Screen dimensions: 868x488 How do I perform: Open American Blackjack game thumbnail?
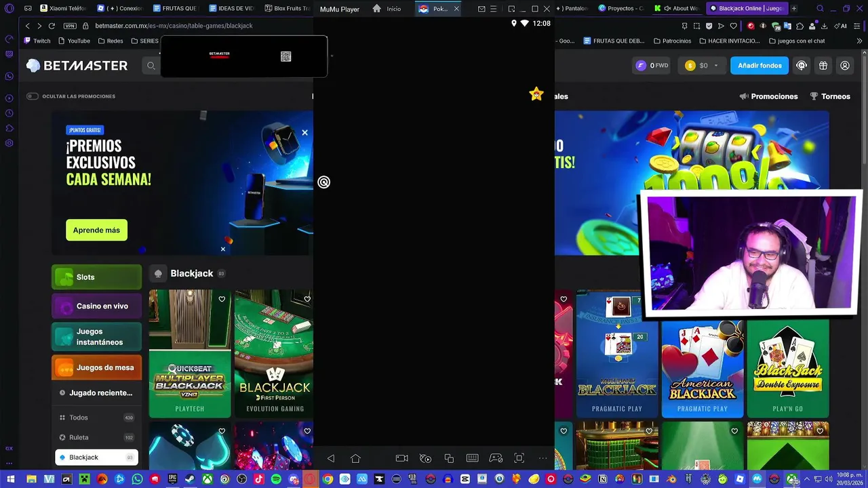point(702,369)
